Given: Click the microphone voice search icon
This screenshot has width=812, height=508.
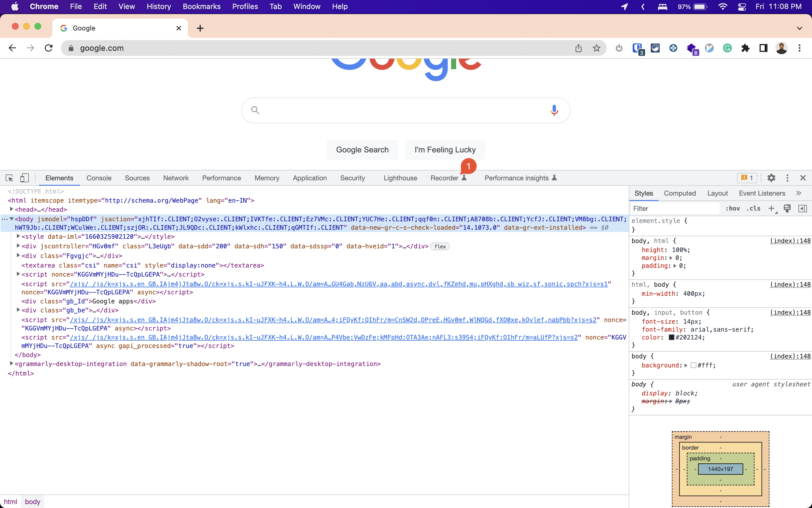Looking at the screenshot, I should (x=554, y=110).
